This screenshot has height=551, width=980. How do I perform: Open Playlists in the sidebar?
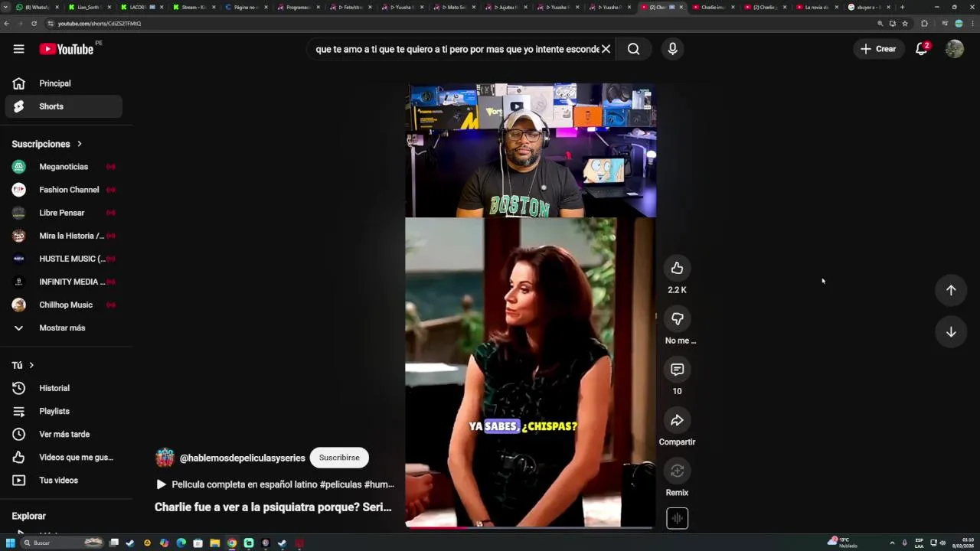coord(64,411)
